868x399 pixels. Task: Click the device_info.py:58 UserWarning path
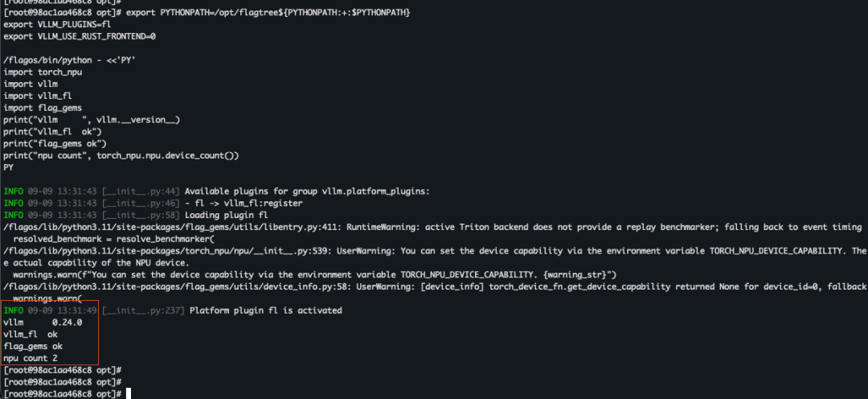tap(178, 286)
